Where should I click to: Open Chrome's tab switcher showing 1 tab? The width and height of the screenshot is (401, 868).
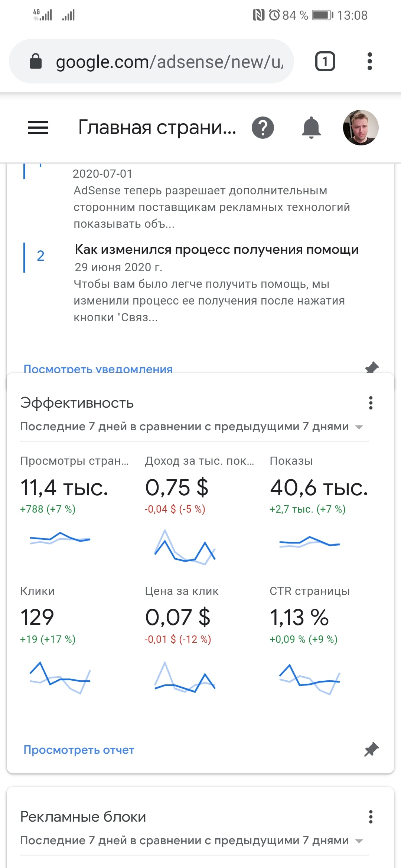325,61
